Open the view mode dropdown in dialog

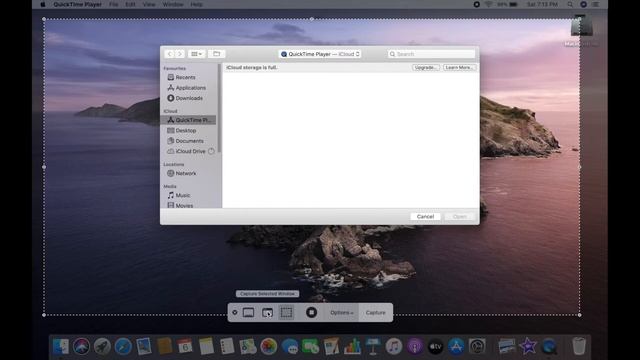tap(196, 54)
